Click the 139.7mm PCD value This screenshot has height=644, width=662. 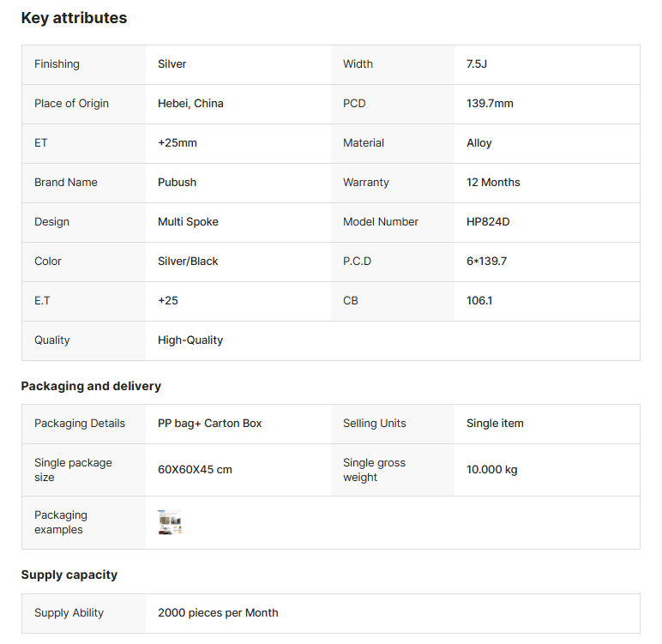point(490,104)
